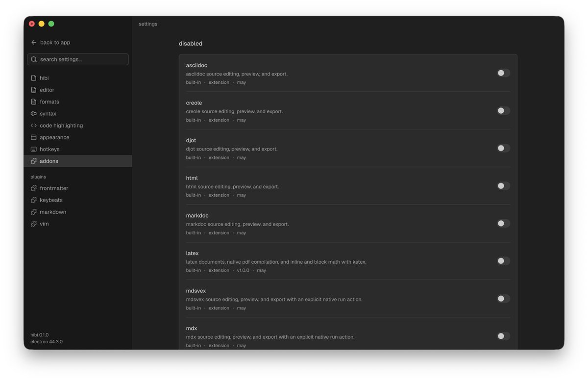The width and height of the screenshot is (588, 381).
Task: Click the keybeats plugin puzzle icon
Action: [x=34, y=200]
